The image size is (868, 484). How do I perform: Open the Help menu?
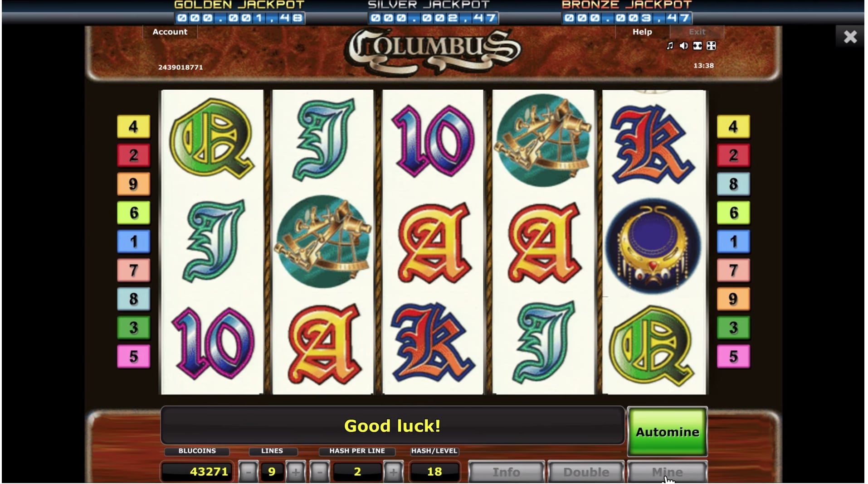click(x=642, y=32)
